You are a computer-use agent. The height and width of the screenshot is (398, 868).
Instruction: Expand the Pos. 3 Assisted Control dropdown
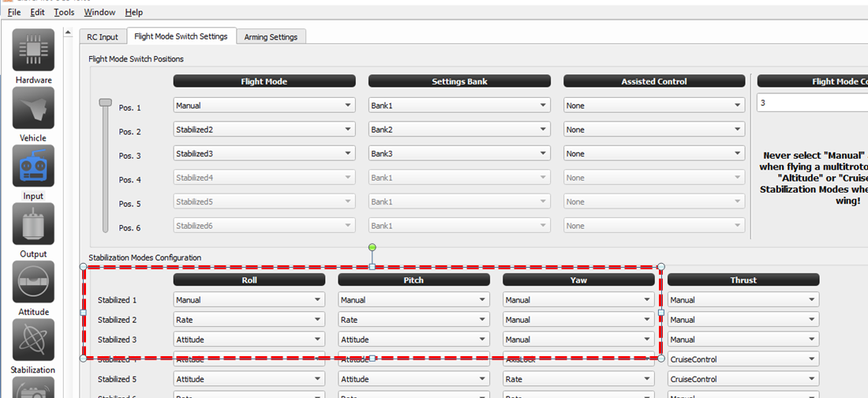(x=654, y=154)
